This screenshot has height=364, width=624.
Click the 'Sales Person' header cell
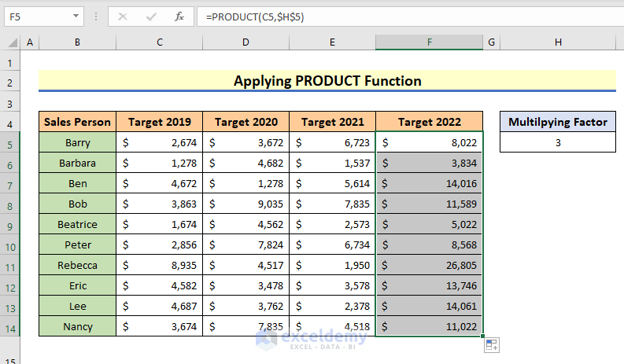77,122
